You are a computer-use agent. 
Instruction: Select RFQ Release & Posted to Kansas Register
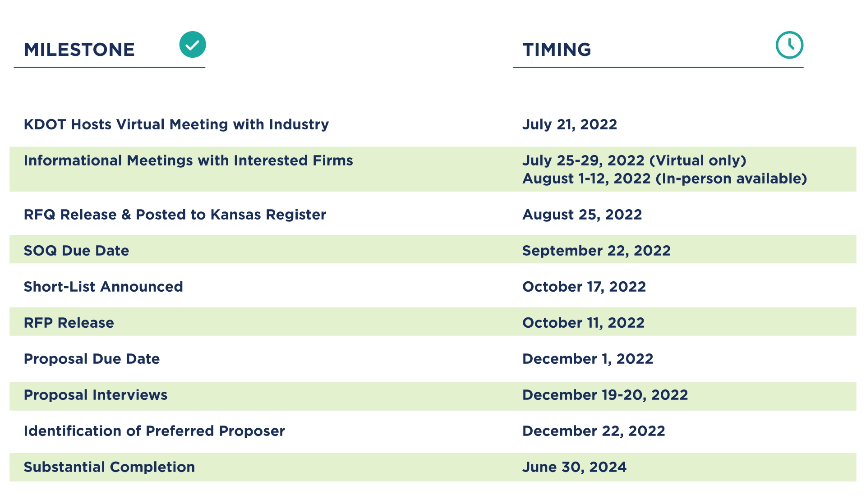[x=175, y=215]
